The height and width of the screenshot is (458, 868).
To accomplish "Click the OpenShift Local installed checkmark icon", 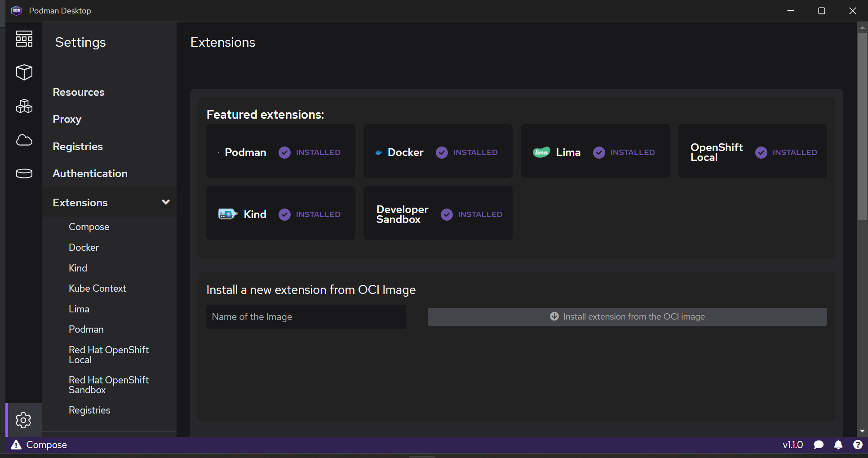I will coord(761,153).
